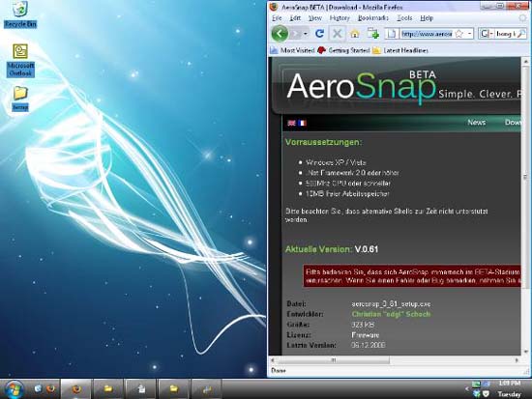
Task: Expand the address bar URL history dropdown
Action: (x=469, y=34)
